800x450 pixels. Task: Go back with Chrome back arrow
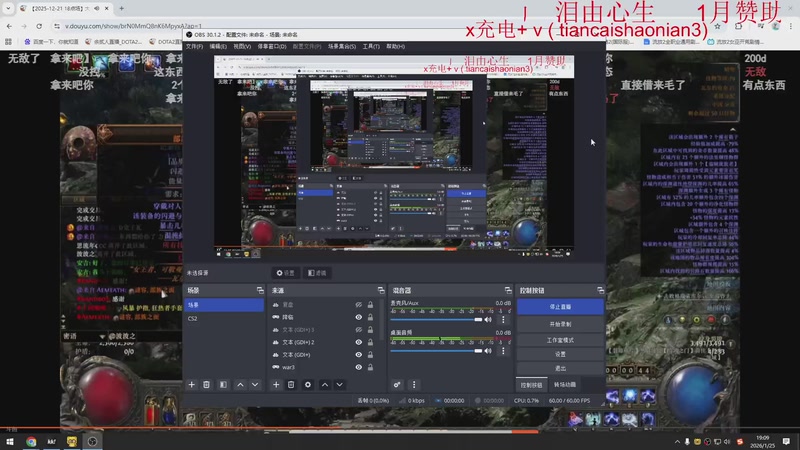[10, 26]
